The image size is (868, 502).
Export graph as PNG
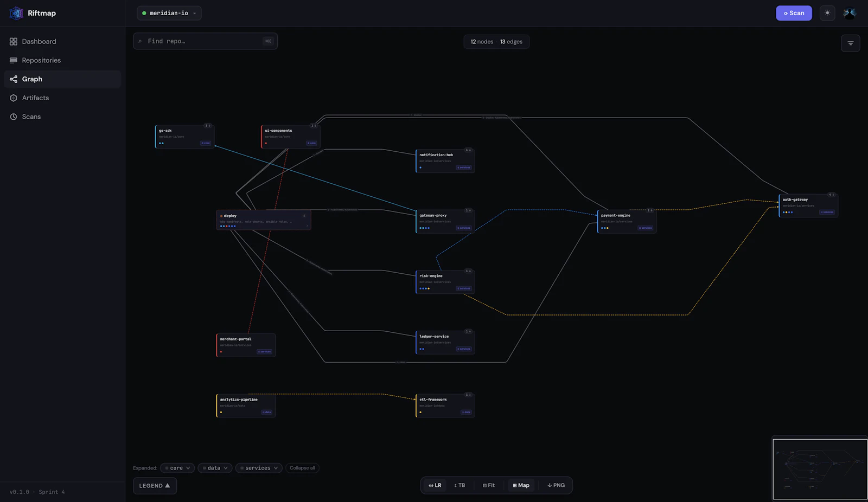coord(556,485)
